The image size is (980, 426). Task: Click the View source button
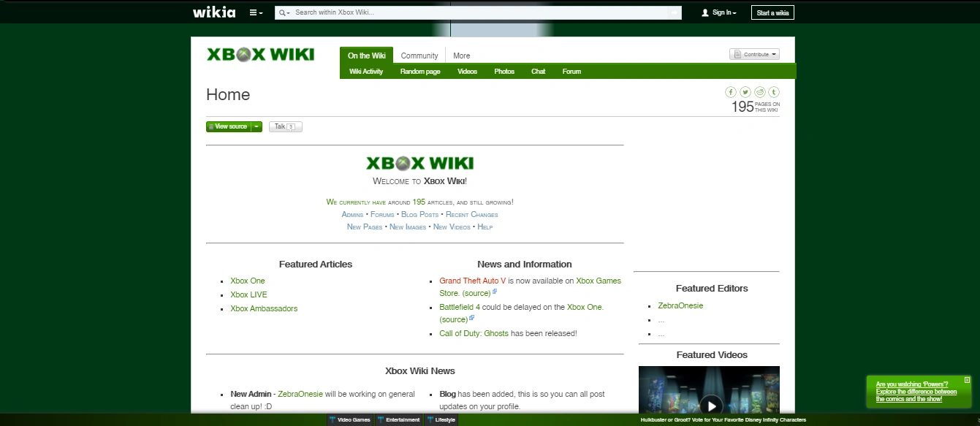228,126
